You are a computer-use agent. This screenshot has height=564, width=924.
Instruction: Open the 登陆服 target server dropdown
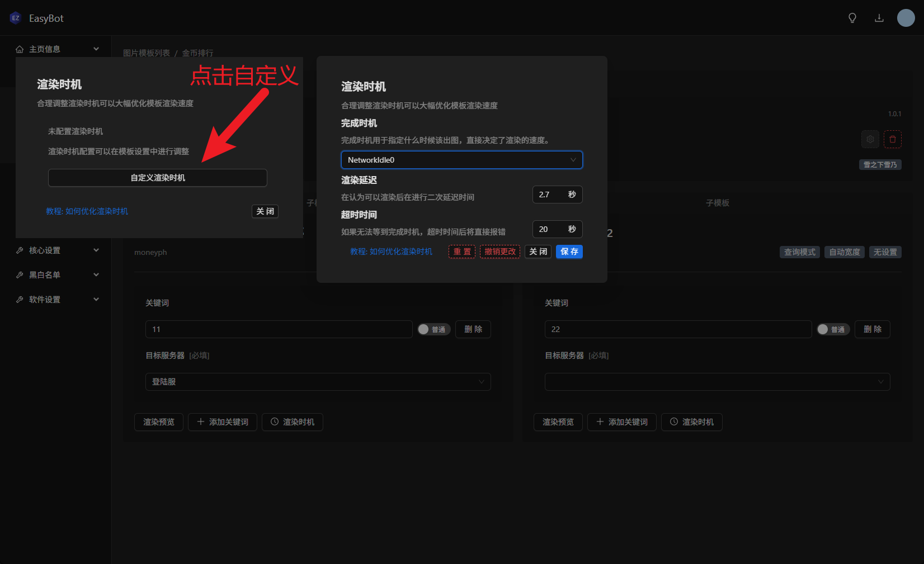(x=318, y=382)
